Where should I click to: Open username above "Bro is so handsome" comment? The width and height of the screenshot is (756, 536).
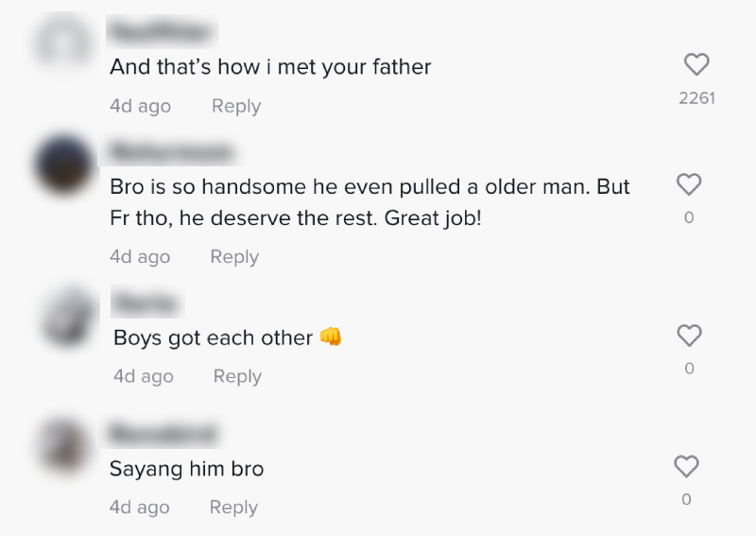pos(170,151)
